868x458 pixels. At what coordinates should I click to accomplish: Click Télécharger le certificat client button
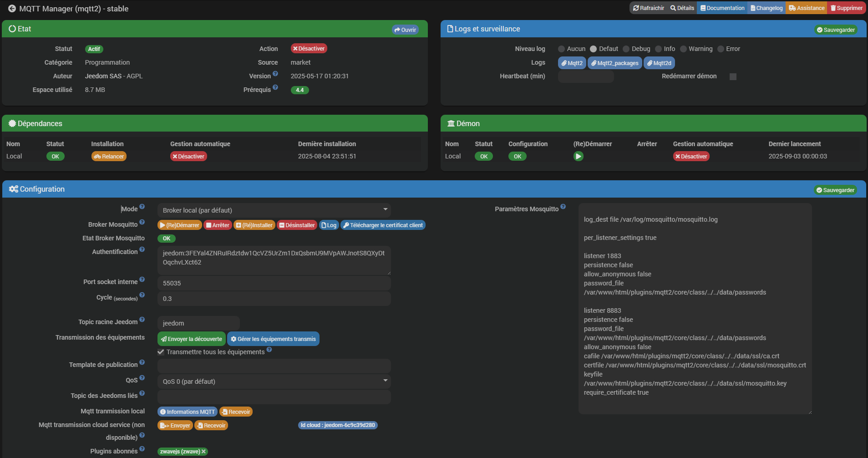pos(383,225)
